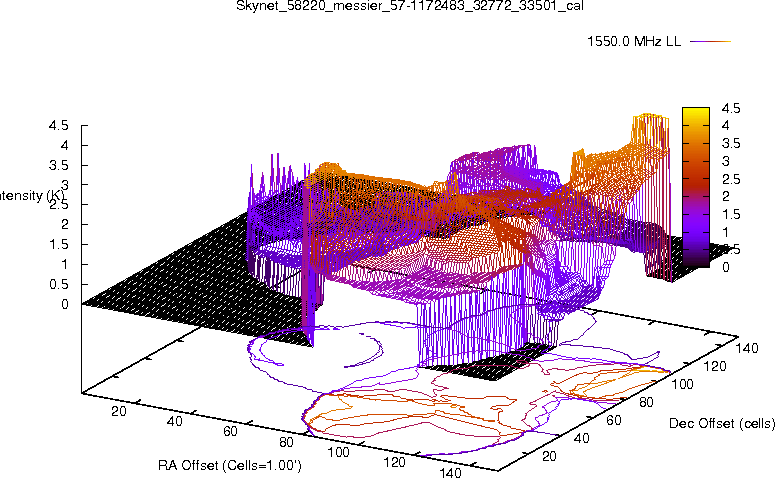
Task: Click tick 1.5 on the Intensity axis
Action: [x=58, y=245]
